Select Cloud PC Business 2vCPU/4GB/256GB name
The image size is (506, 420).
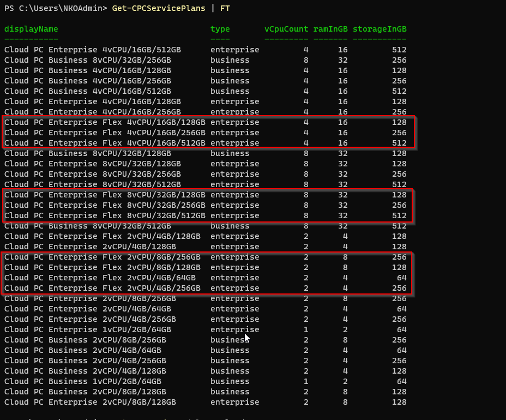tap(85, 361)
